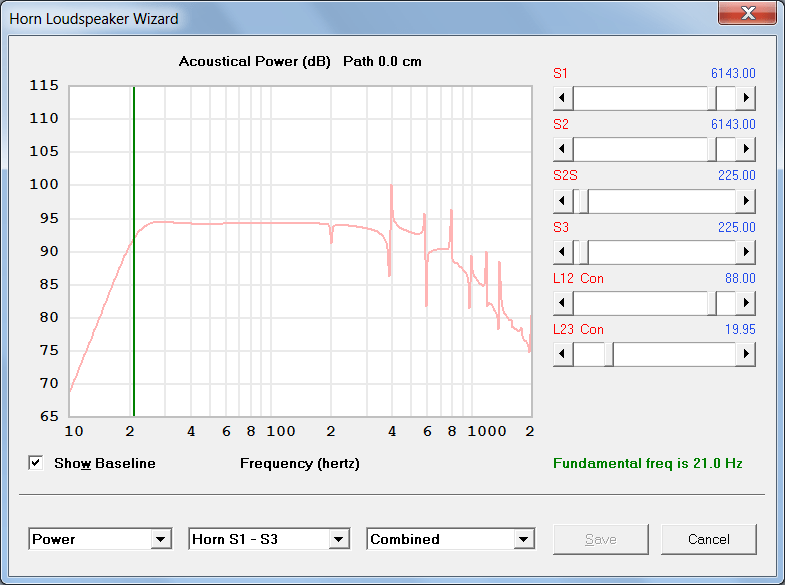This screenshot has width=785, height=585.
Task: Click the L23 Con label
Action: [x=578, y=329]
